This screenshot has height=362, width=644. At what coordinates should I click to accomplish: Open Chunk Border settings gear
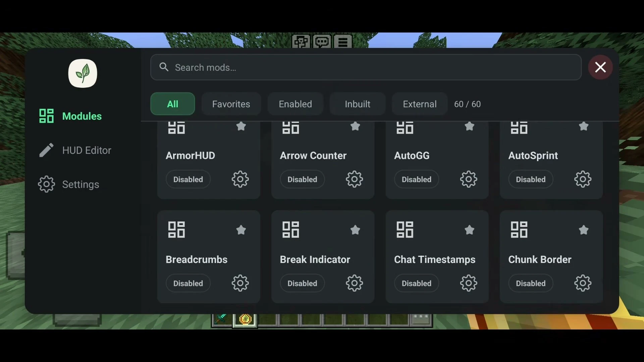click(583, 283)
